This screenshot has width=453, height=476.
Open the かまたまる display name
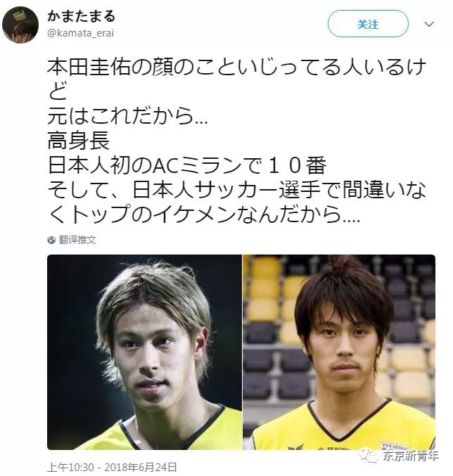coord(81,16)
